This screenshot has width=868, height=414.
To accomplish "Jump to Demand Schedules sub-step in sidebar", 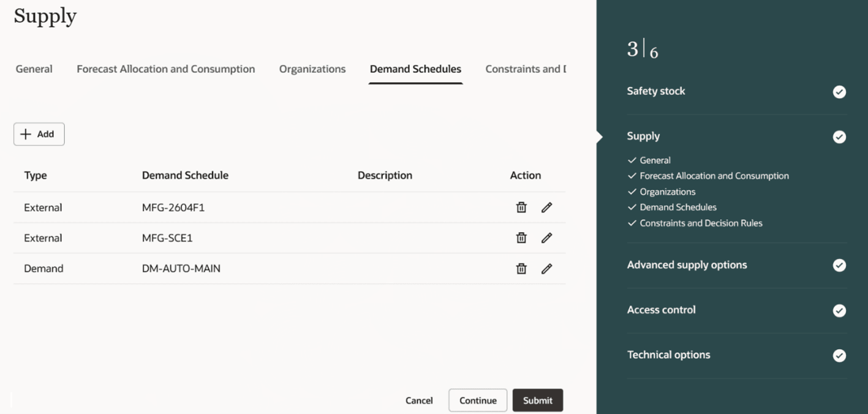I will click(677, 207).
